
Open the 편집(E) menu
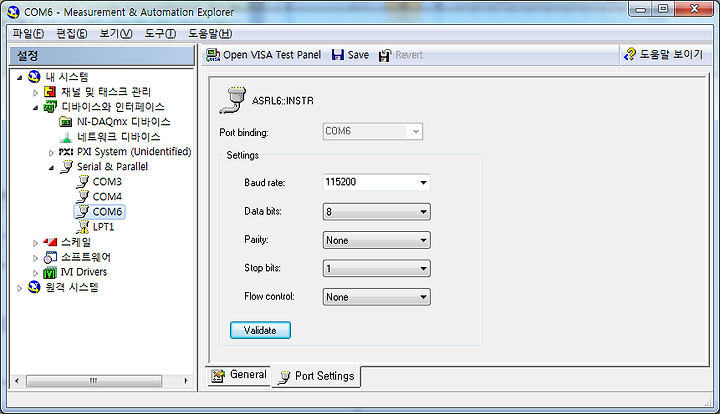pyautogui.click(x=71, y=34)
